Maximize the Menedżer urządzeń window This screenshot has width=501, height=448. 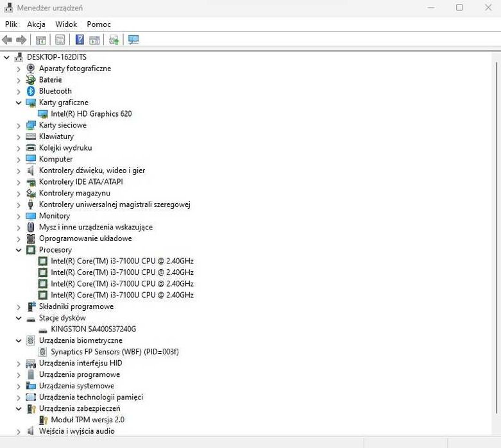coord(459,7)
